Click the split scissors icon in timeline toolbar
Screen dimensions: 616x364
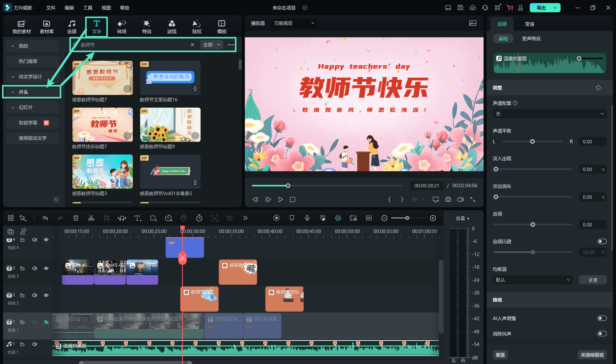[91, 218]
